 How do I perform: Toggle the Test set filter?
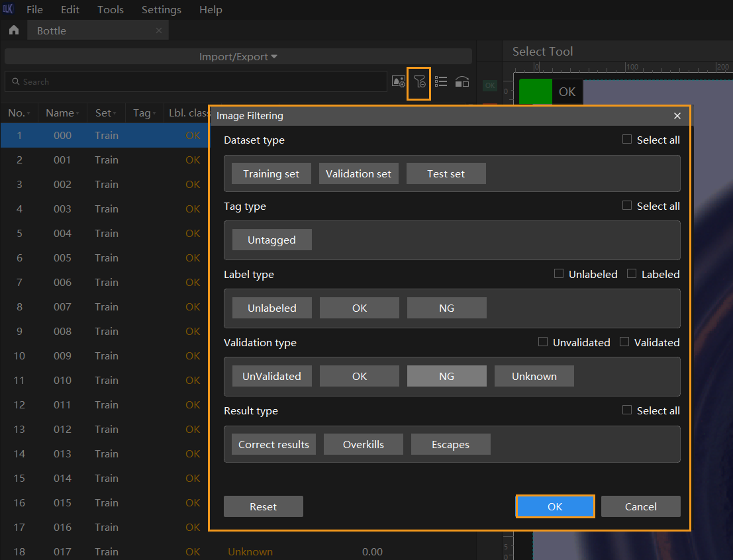tap(446, 174)
